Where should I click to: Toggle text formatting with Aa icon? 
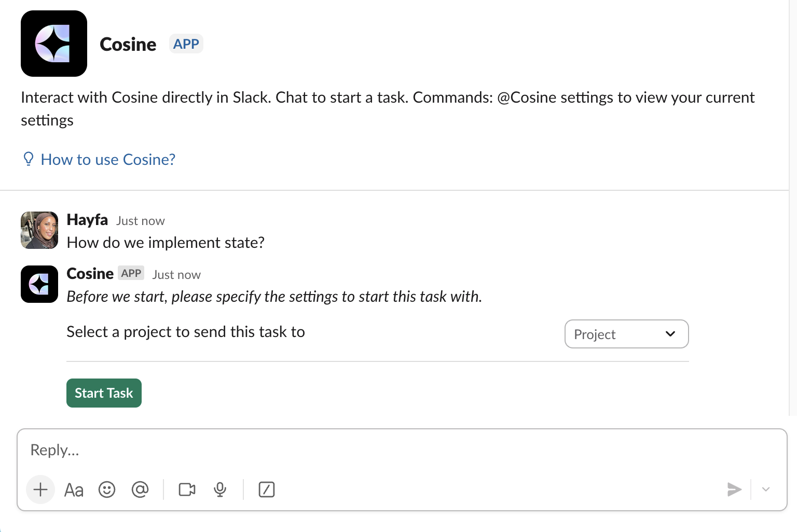[x=74, y=489]
